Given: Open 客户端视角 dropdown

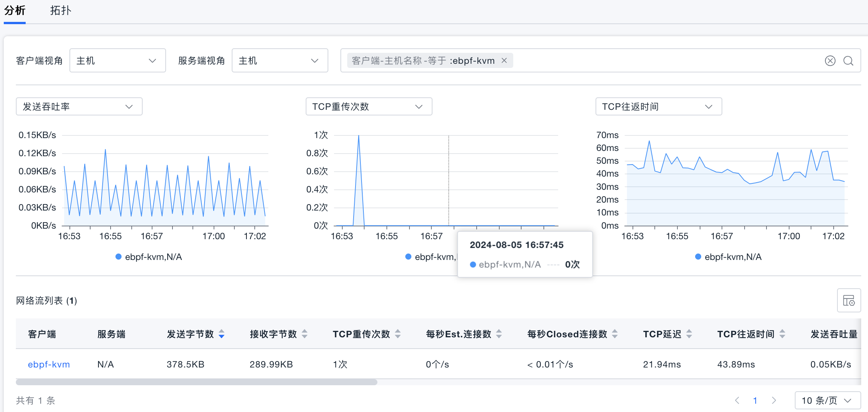Looking at the screenshot, I should pos(117,60).
